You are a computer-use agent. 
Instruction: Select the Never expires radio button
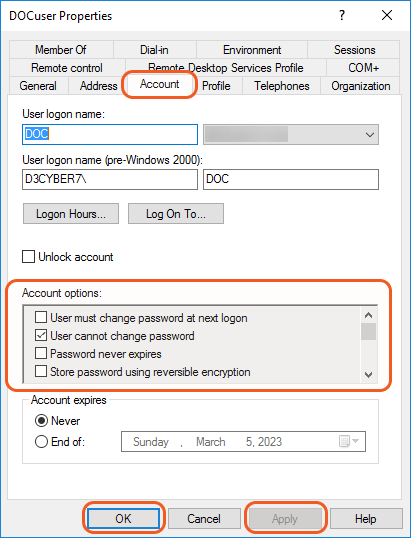pos(41,421)
